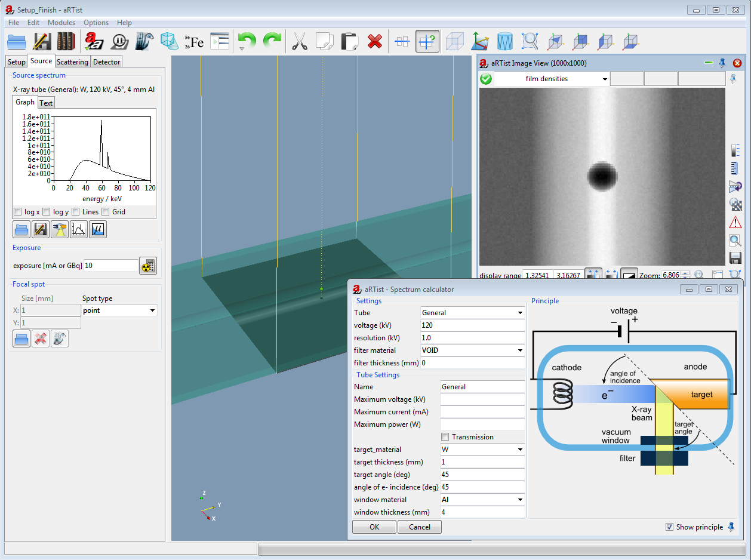Click the blue cylinder icon in the toolbar
Image resolution: width=751 pixels, height=560 pixels.
(x=505, y=42)
